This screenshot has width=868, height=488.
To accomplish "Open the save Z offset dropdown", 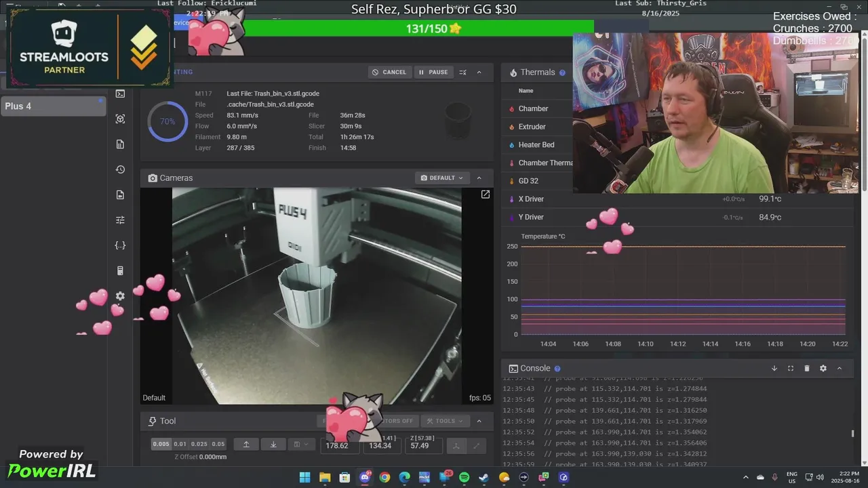I will [300, 444].
